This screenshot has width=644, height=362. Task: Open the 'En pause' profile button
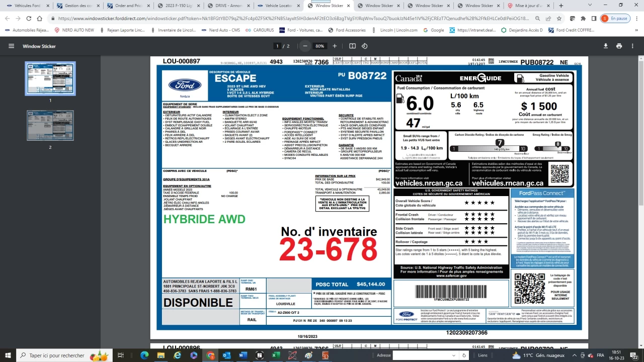coord(615,19)
